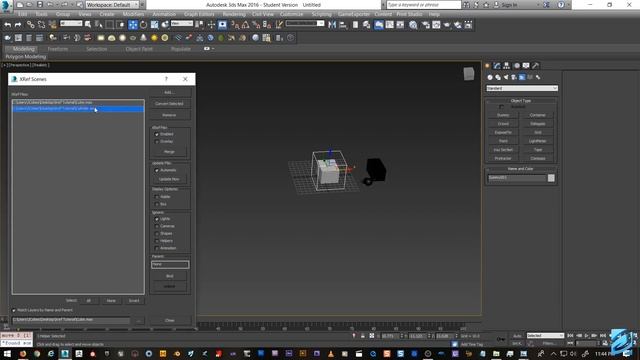
Task: Select the Lights category icon
Action: (x=506, y=77)
